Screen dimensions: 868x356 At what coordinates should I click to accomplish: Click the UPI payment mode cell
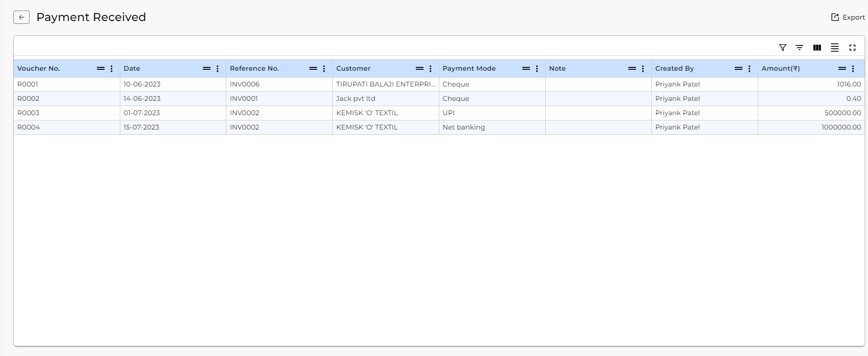(492, 113)
